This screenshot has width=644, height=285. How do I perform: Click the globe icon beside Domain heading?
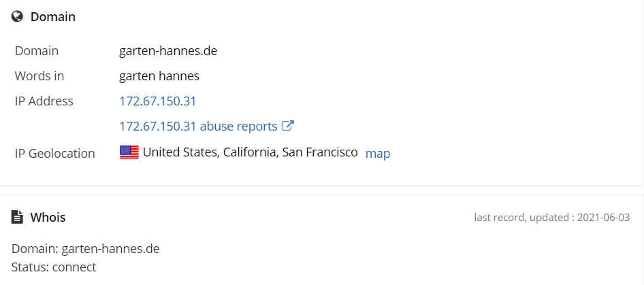(17, 17)
